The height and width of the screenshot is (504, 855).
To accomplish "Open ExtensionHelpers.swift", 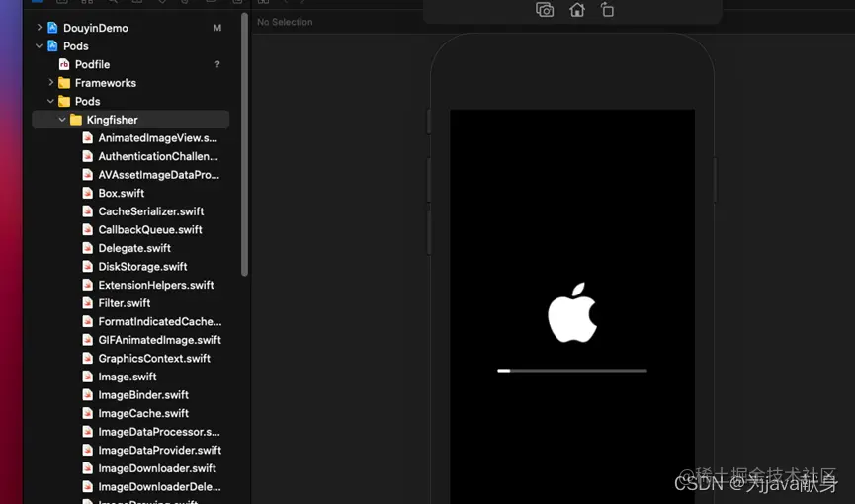I will click(156, 285).
